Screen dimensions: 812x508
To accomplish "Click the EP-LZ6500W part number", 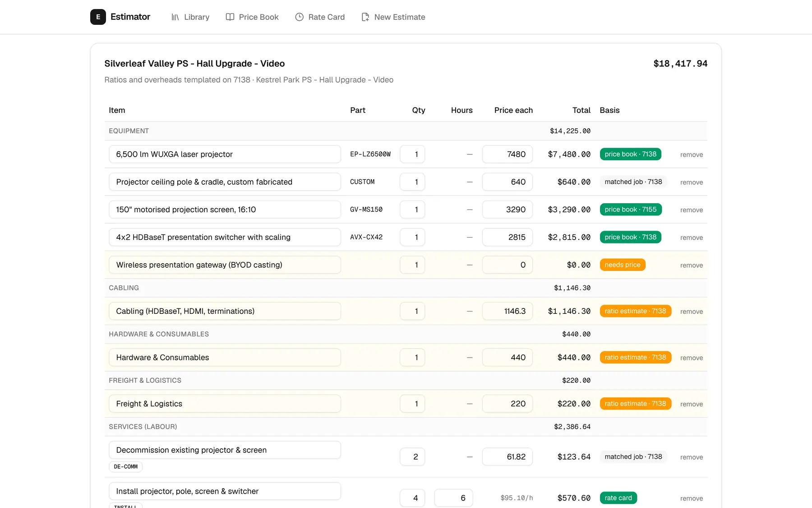I will click(370, 154).
